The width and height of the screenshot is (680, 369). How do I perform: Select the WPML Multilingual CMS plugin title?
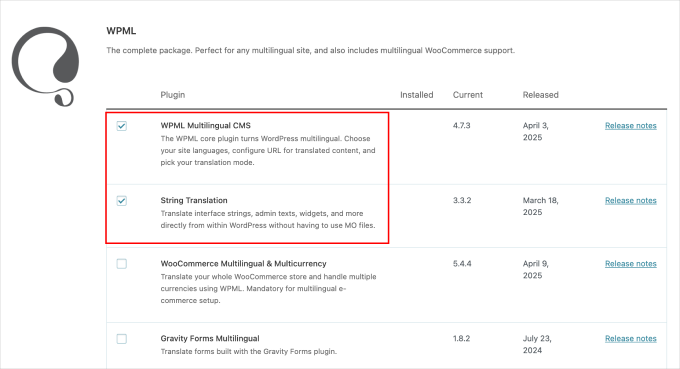pos(206,125)
